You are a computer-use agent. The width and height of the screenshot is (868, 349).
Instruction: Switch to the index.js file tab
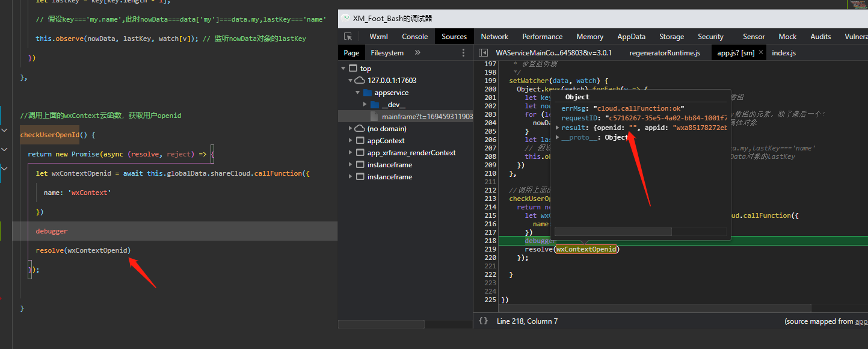[784, 53]
